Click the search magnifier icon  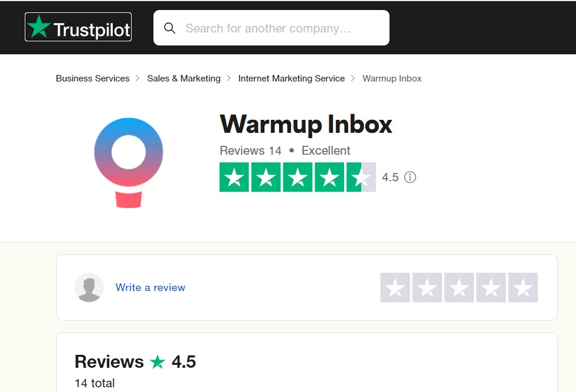169,28
